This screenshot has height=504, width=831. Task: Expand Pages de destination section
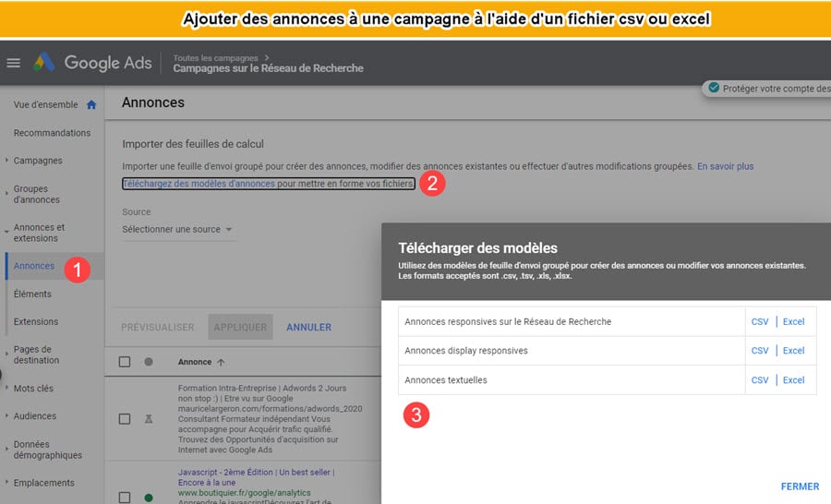point(6,354)
